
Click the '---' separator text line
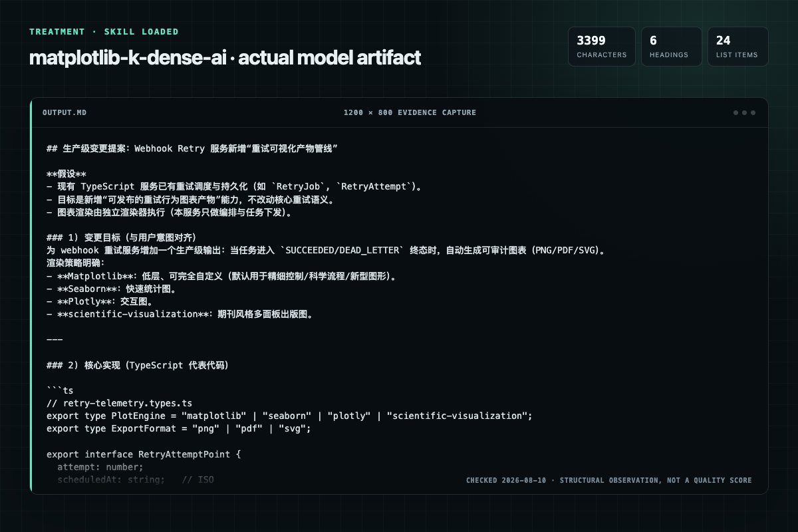pyautogui.click(x=55, y=339)
